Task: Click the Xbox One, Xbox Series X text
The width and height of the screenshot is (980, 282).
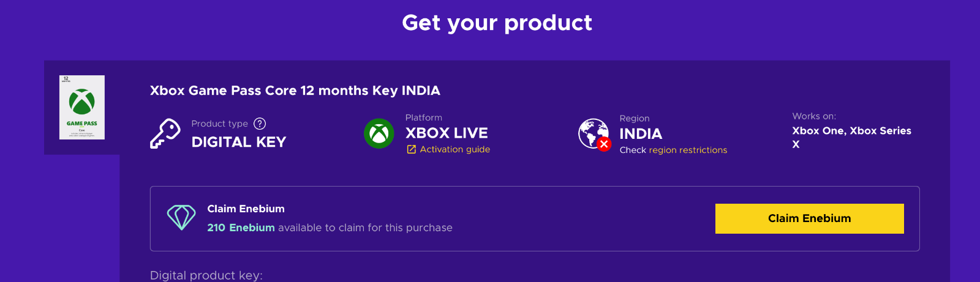Action: (x=851, y=138)
